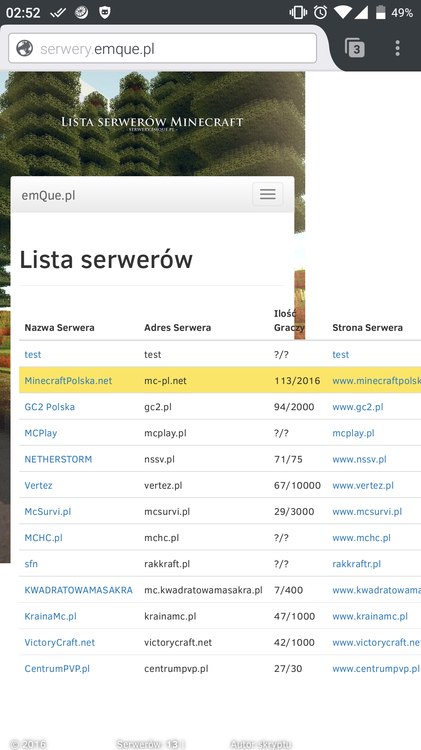Screen dimensions: 421x750
Task: Open the MCPlay server link
Action: 41,433
